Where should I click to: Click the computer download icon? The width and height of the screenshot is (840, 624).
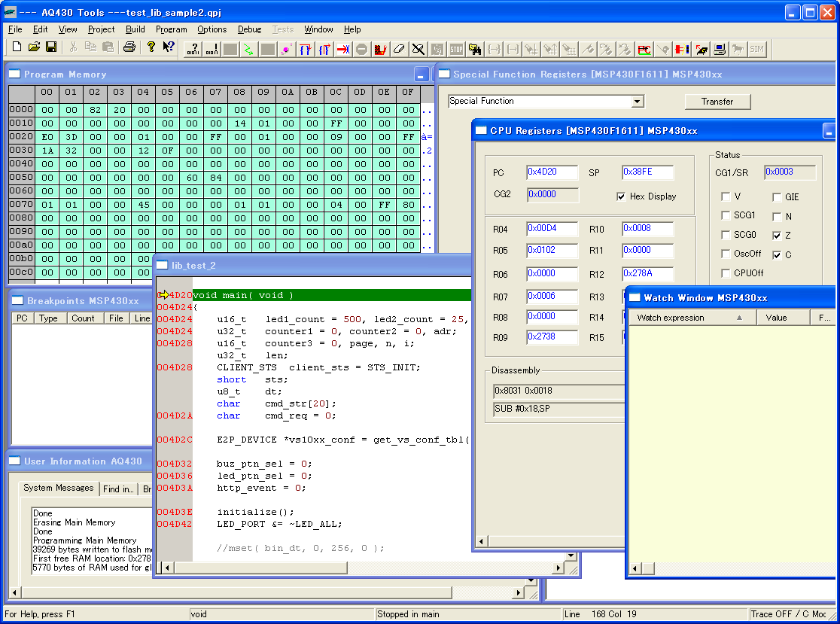point(720,49)
